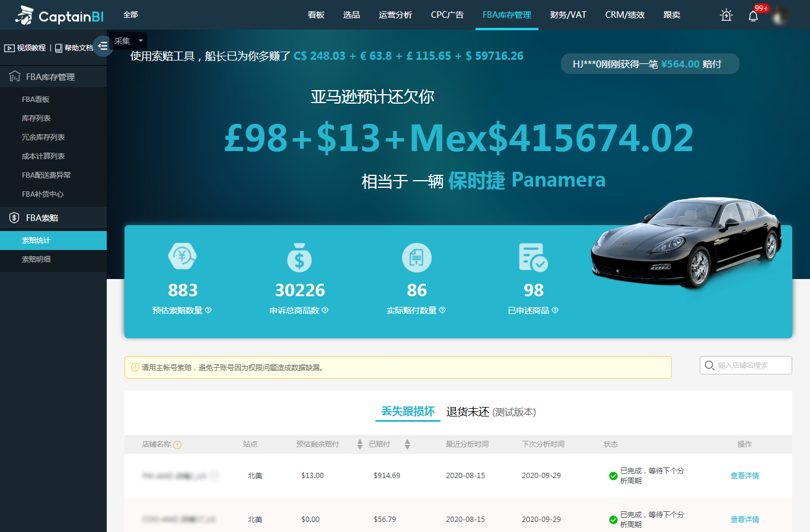Click the $56.79 paid amount cell
Viewport: 810px width, 532px height.
click(x=385, y=520)
